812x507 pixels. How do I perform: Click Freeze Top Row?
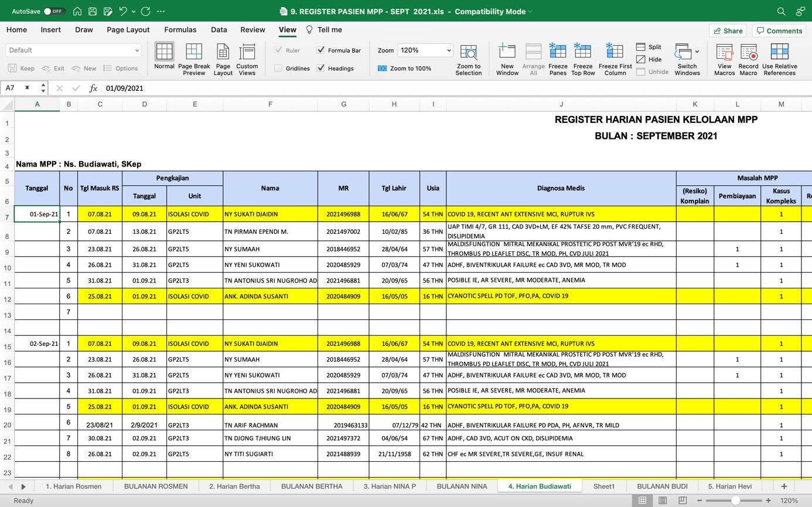pyautogui.click(x=583, y=59)
